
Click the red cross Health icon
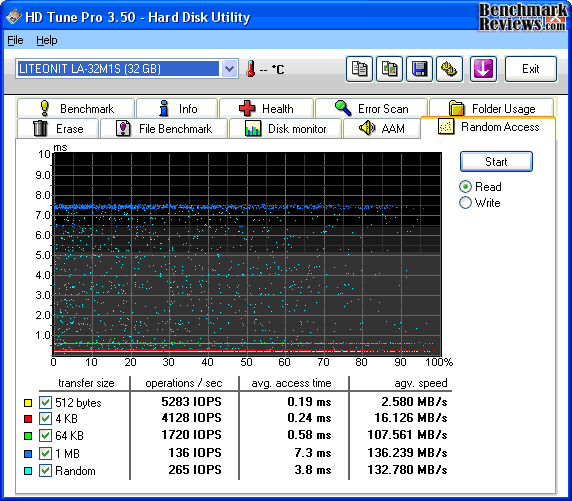coord(247,108)
